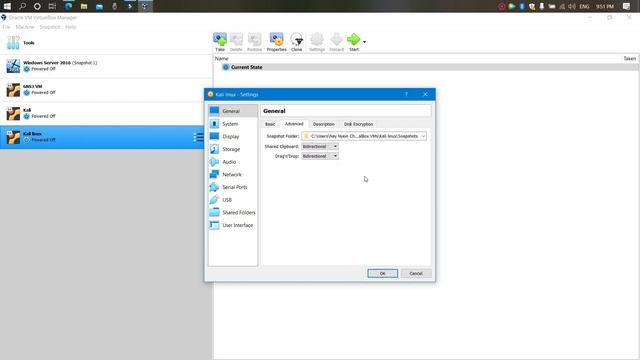Open the Help menu
The image size is (640, 360).
click(71, 27)
